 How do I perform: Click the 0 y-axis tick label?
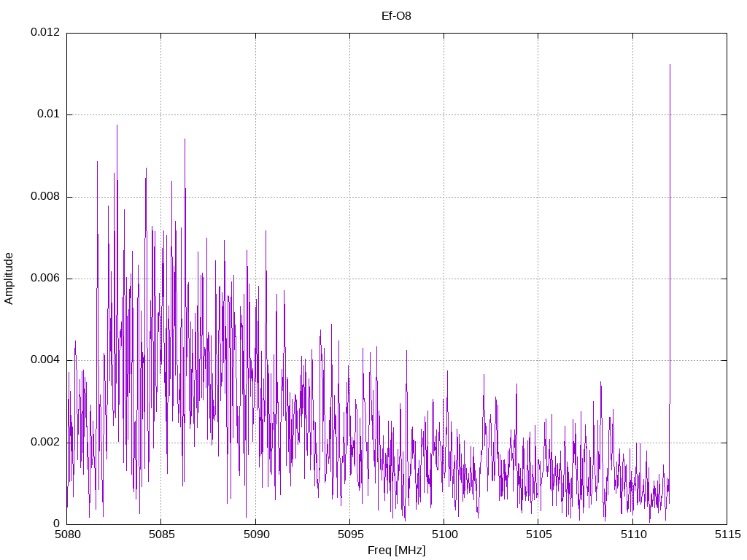pos(57,524)
